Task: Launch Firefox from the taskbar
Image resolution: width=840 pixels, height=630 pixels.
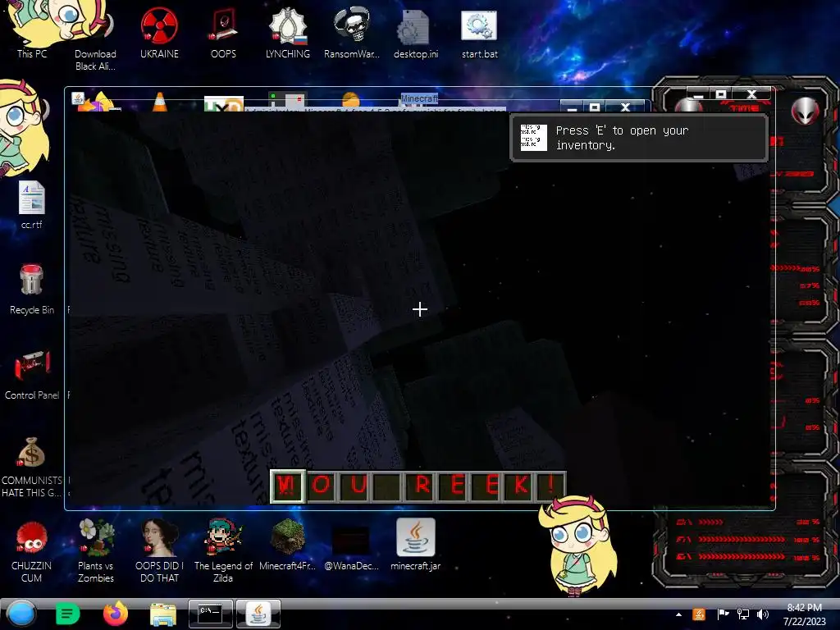Action: (x=116, y=614)
